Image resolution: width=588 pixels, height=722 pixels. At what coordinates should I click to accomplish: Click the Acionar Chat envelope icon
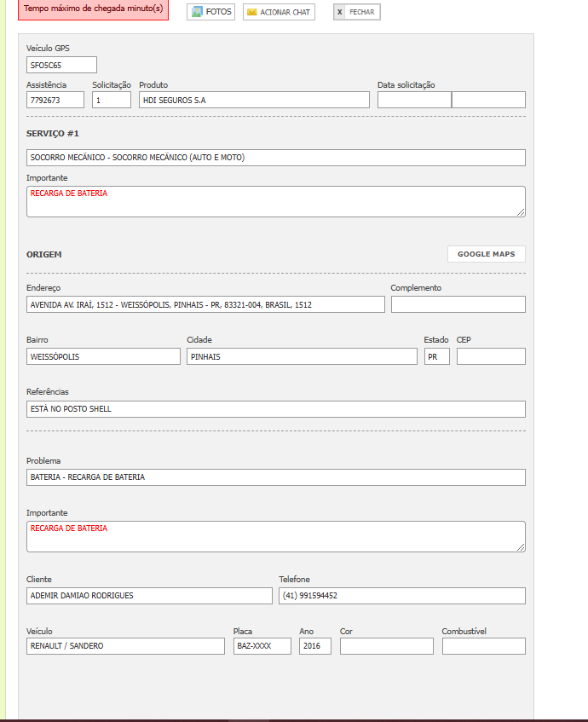tap(252, 12)
